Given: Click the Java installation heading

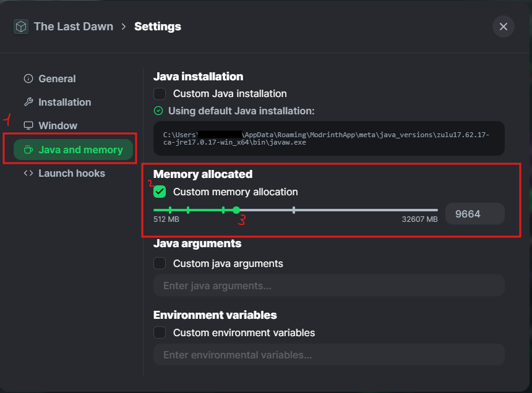Looking at the screenshot, I should click(198, 77).
